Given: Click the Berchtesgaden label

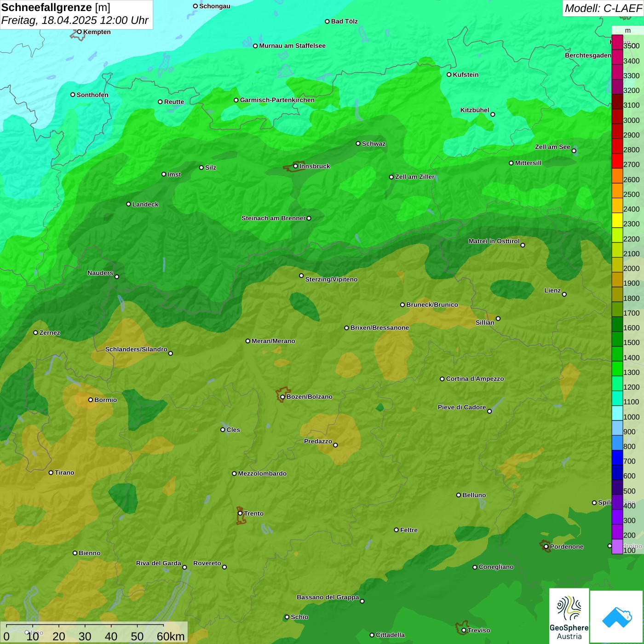Looking at the screenshot, I should 588,55.
